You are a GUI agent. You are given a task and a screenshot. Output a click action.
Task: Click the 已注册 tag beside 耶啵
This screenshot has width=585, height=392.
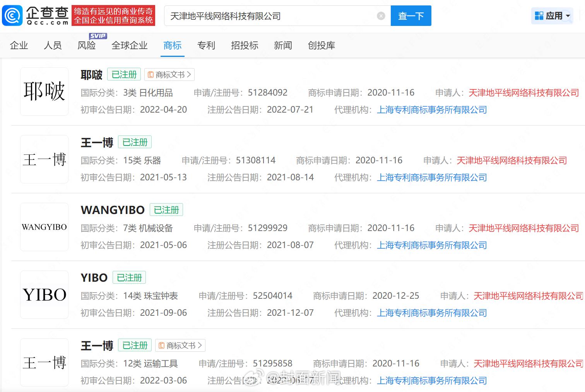(124, 75)
